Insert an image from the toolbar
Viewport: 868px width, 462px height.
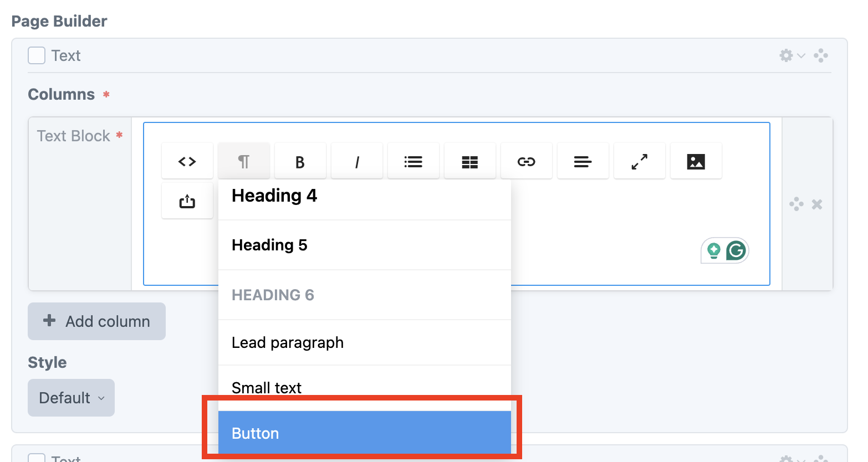[x=696, y=161]
